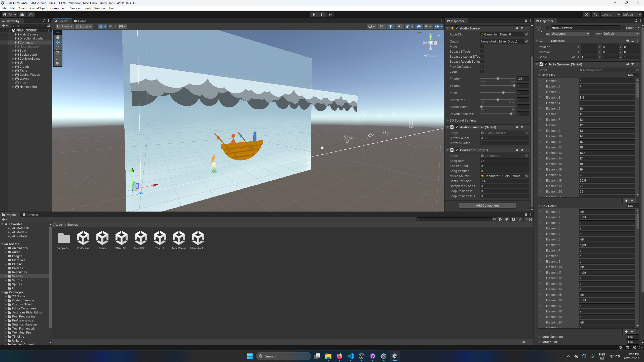Switch scene view to 2D mode

point(381,26)
